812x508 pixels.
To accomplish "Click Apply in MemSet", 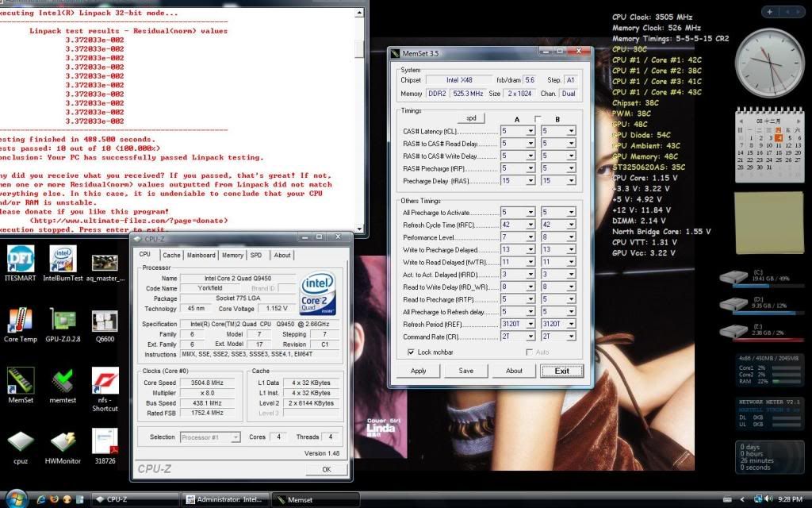I will [419, 370].
